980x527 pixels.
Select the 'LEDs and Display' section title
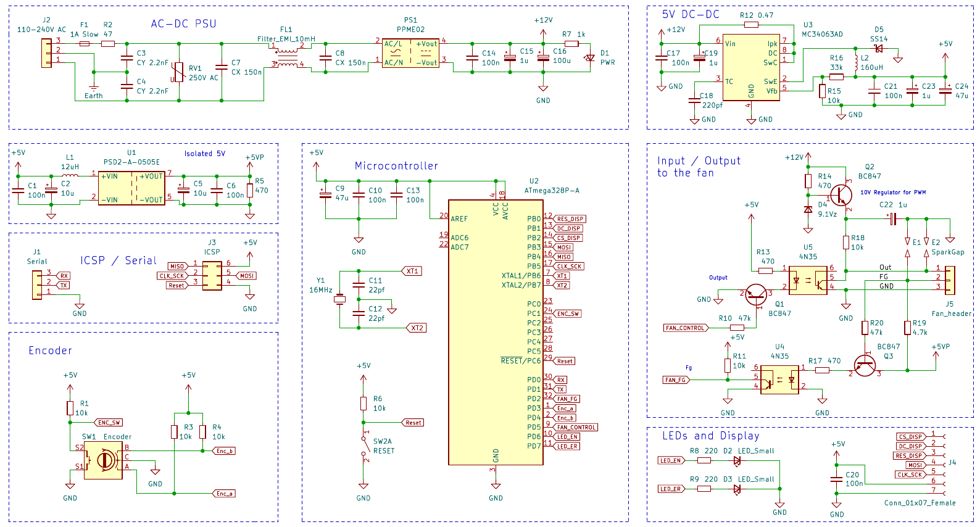tap(711, 436)
